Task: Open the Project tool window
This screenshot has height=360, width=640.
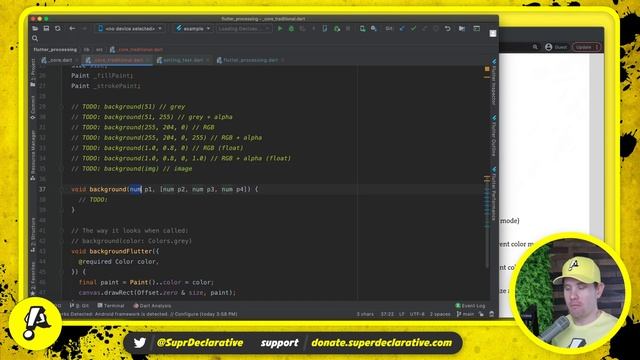Action: [33, 72]
